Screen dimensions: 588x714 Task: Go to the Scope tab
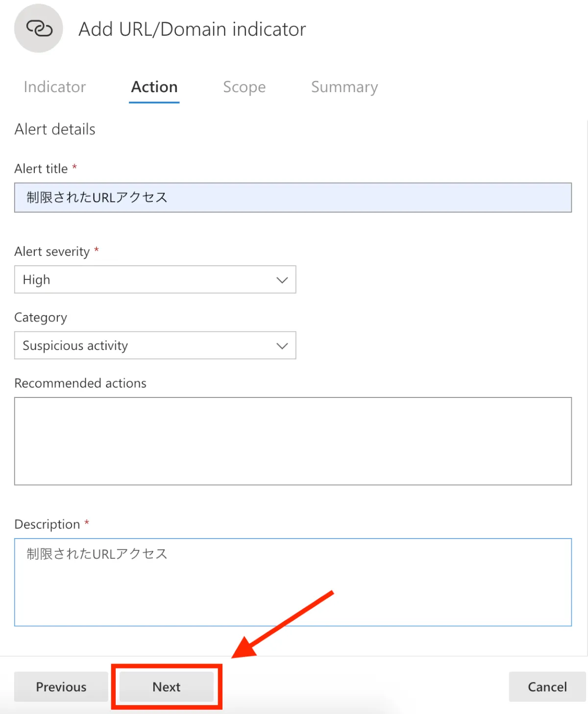(x=244, y=87)
